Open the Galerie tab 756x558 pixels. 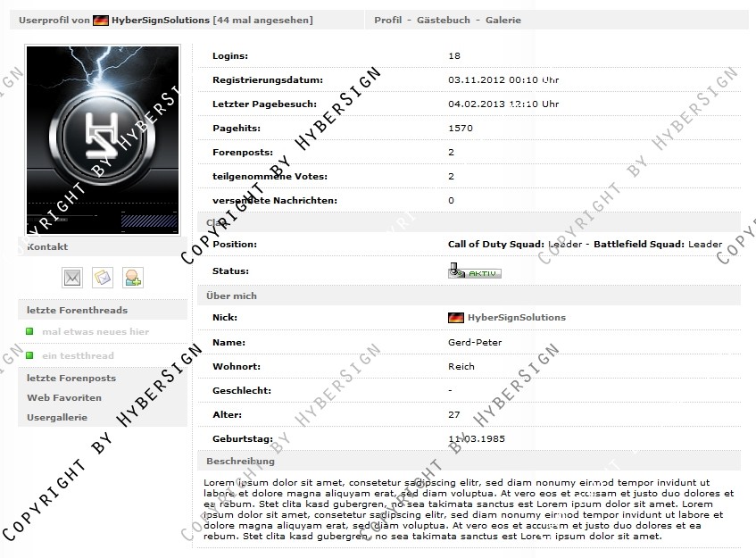coord(503,21)
